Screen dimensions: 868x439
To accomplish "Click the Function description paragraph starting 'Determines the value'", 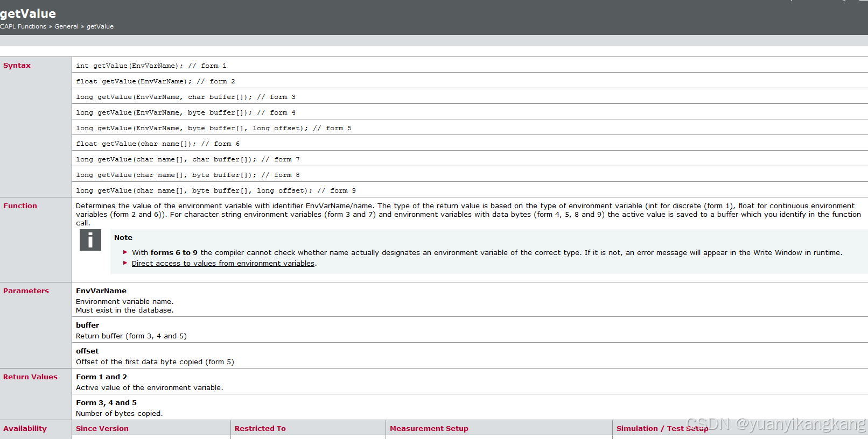I will 468,214.
